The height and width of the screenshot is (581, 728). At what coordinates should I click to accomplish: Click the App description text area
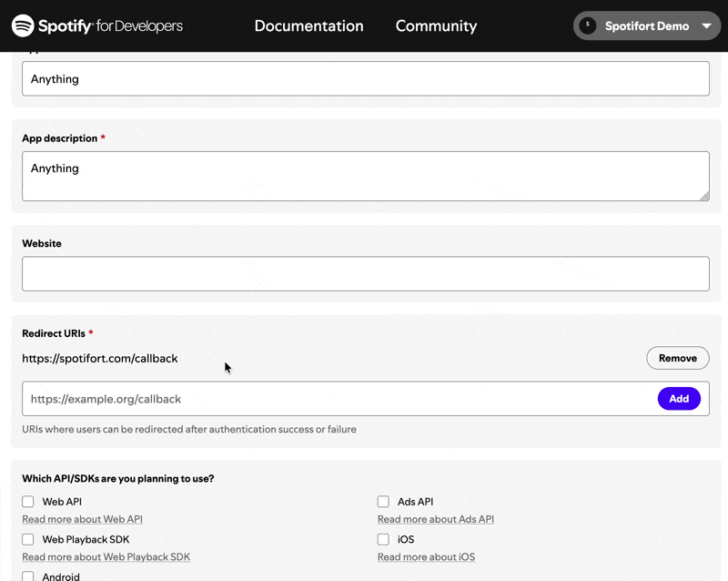pos(364,173)
